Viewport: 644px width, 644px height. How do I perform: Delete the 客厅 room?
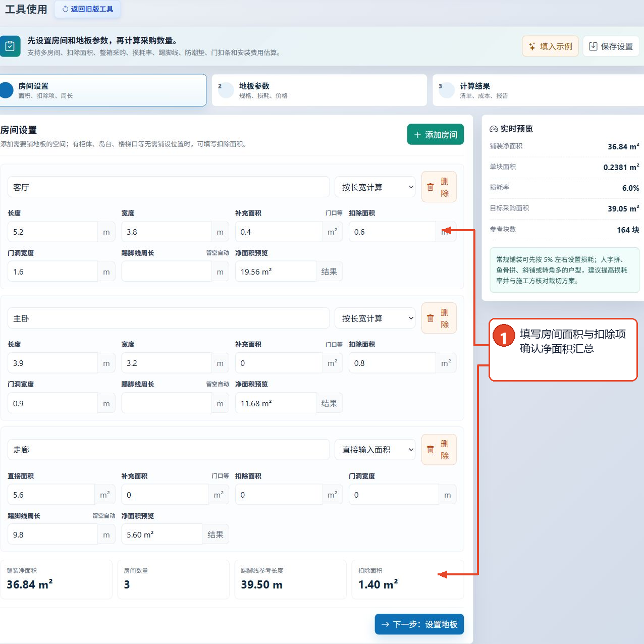click(439, 187)
